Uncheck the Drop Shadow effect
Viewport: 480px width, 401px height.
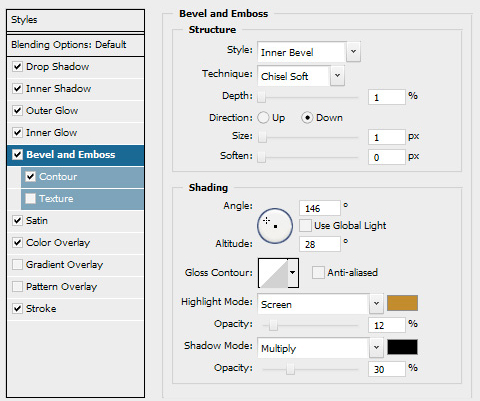(x=17, y=67)
